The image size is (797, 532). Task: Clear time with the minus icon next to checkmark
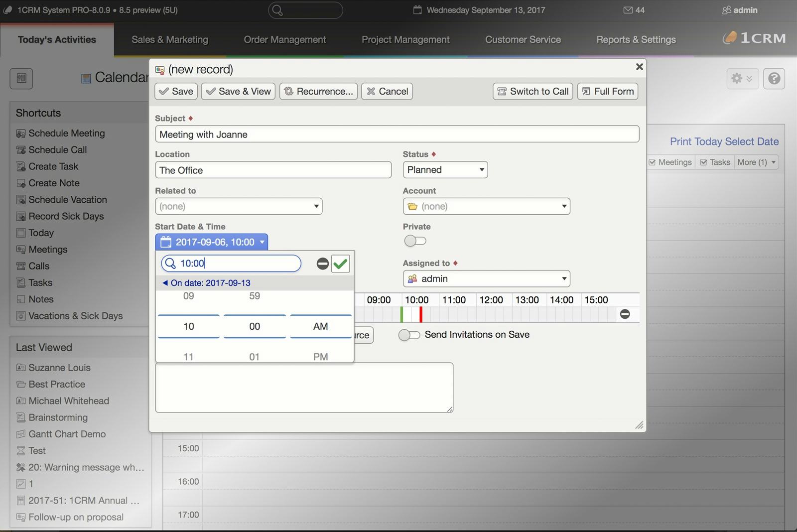click(x=323, y=264)
